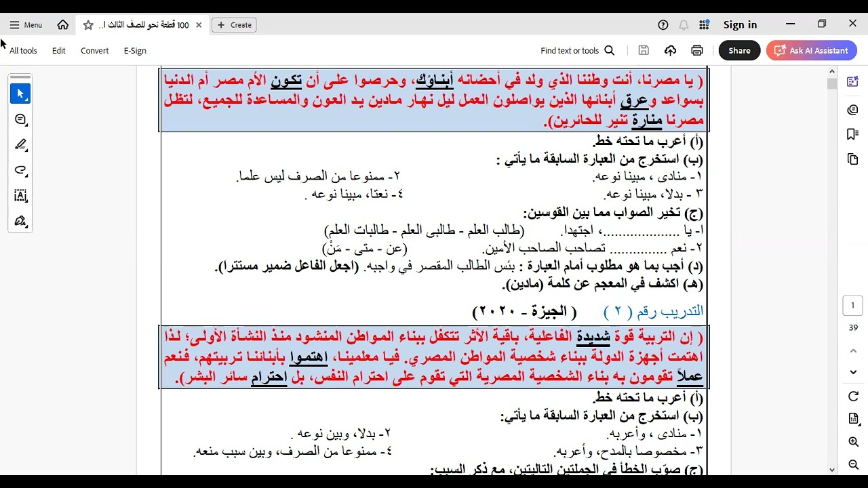Zoom in with the plus magnifier

point(853,442)
